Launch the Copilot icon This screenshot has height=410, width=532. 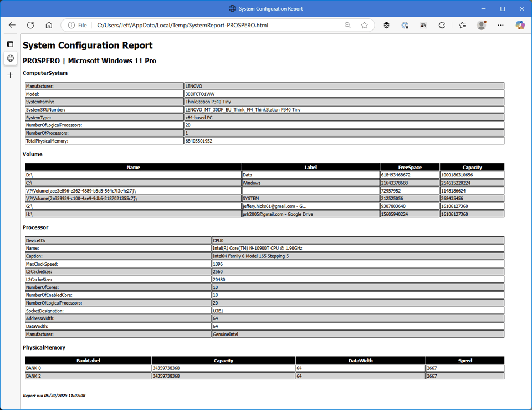tap(520, 25)
